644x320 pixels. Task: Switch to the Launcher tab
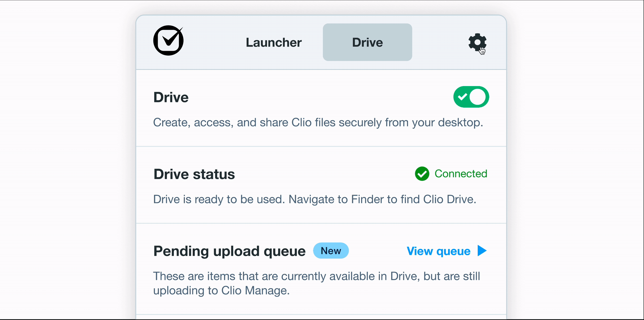274,42
